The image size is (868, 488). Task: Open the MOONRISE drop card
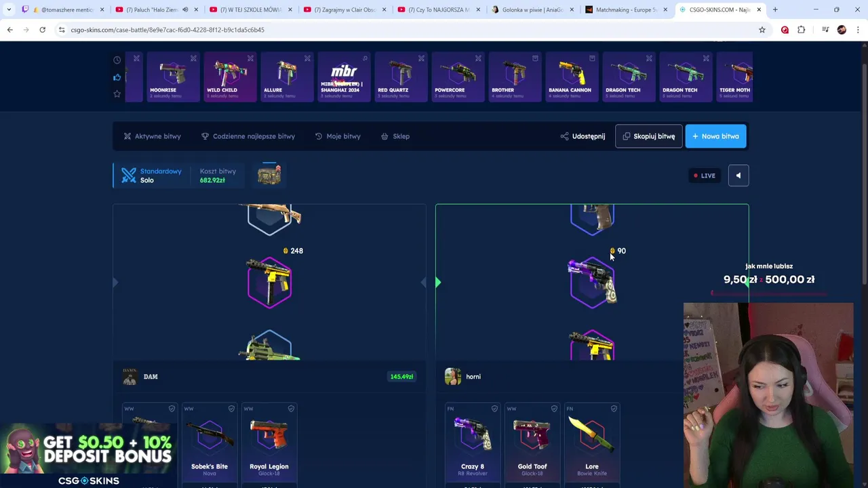point(172,77)
